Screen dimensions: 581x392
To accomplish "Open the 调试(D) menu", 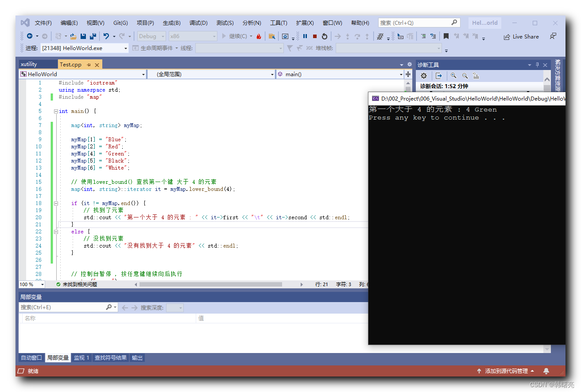I will (198, 23).
